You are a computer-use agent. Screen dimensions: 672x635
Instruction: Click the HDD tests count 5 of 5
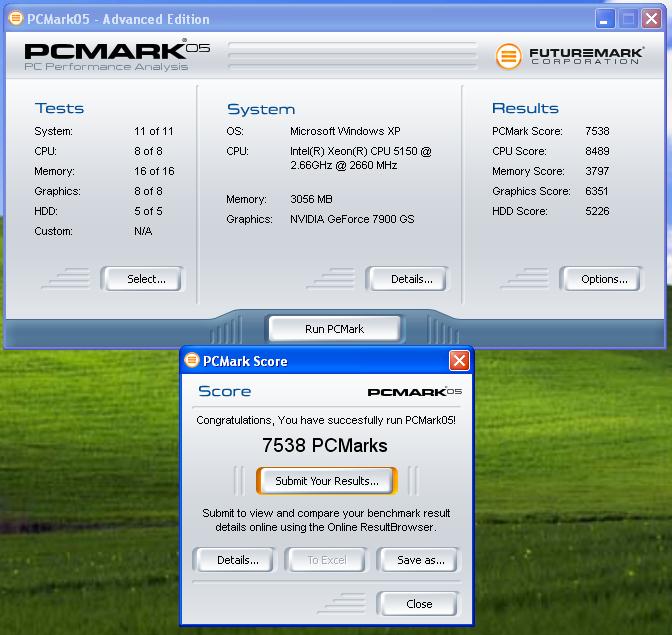148,211
